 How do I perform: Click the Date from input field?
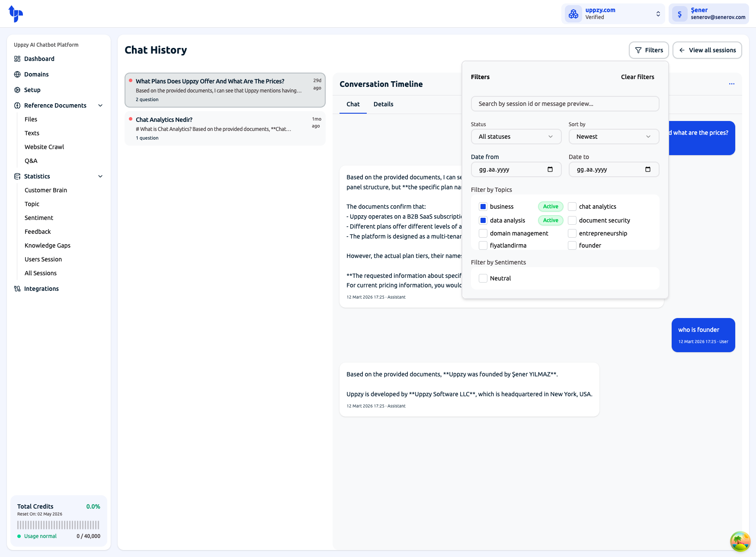click(516, 169)
